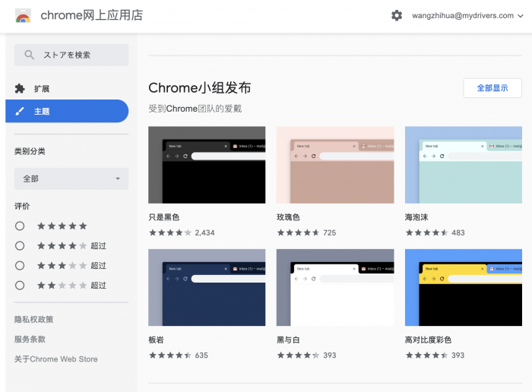The height and width of the screenshot is (392, 532).
Task: Open the 服务条款 link
Action: click(x=30, y=340)
